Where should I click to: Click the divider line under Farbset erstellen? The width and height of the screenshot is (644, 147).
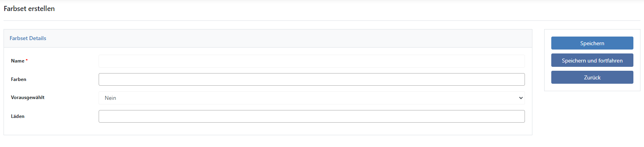click(x=322, y=20)
